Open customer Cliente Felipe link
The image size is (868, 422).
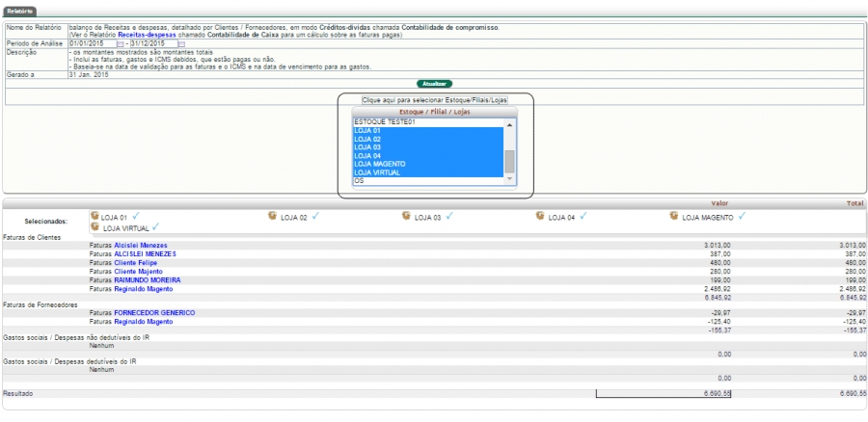pos(136,263)
